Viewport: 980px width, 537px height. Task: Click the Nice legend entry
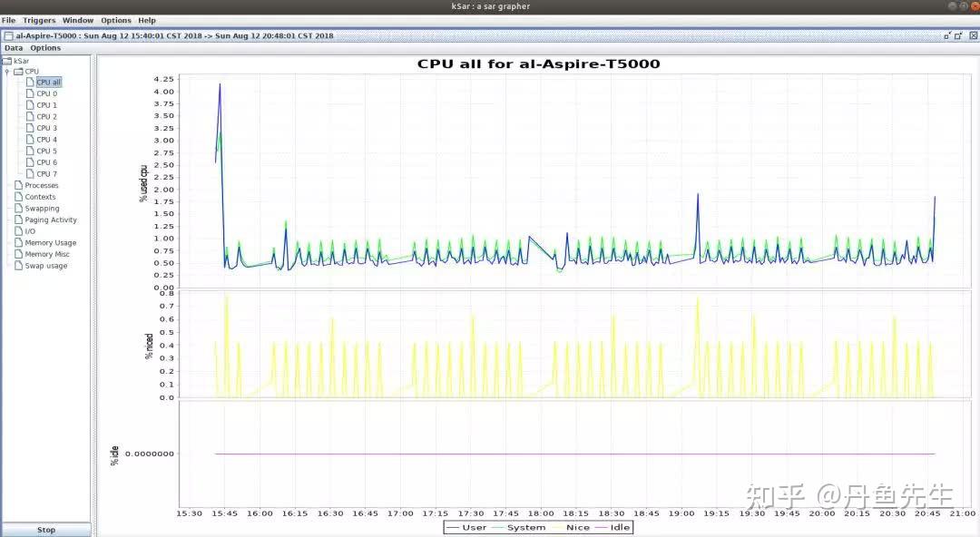click(570, 528)
